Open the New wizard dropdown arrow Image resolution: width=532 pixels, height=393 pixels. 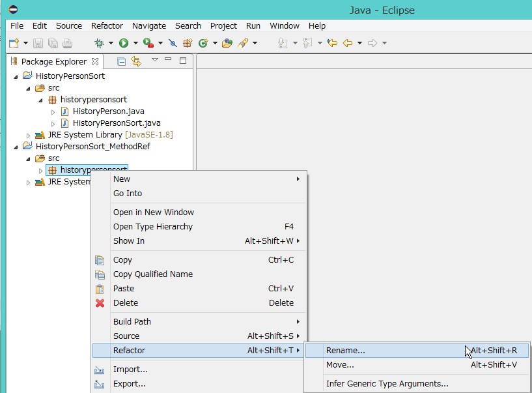pos(25,43)
